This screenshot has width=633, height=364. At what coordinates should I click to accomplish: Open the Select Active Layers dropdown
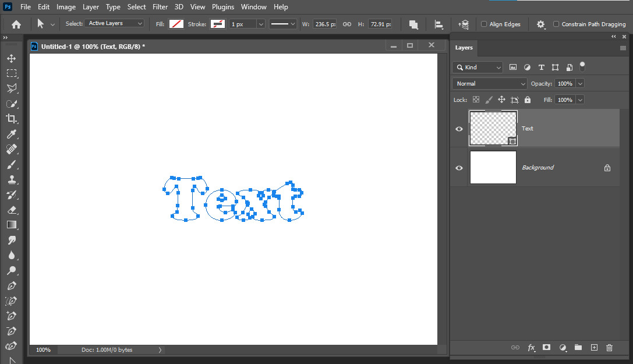114,23
